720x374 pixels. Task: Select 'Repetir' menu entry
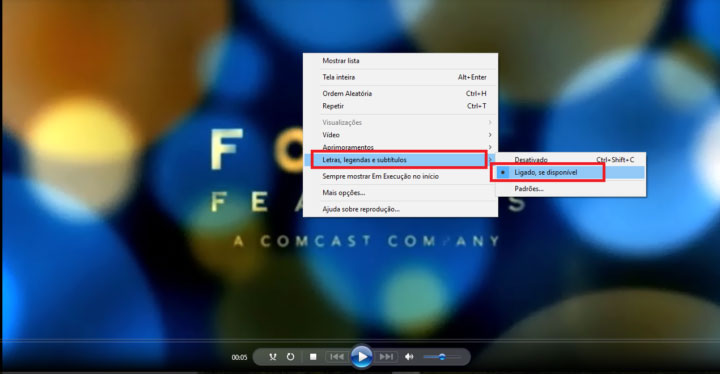coord(400,106)
